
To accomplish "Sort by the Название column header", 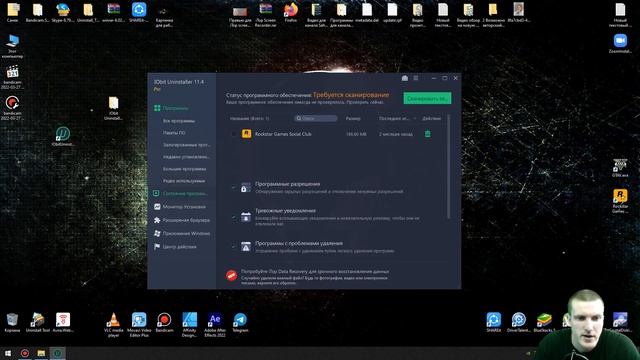I will [249, 118].
